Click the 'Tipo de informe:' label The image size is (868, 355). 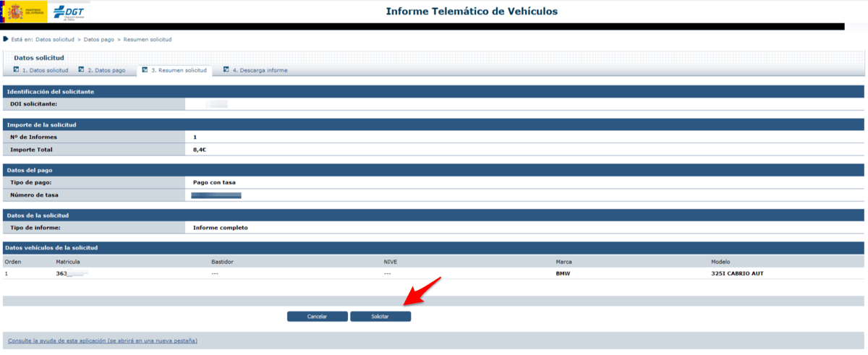click(x=35, y=228)
